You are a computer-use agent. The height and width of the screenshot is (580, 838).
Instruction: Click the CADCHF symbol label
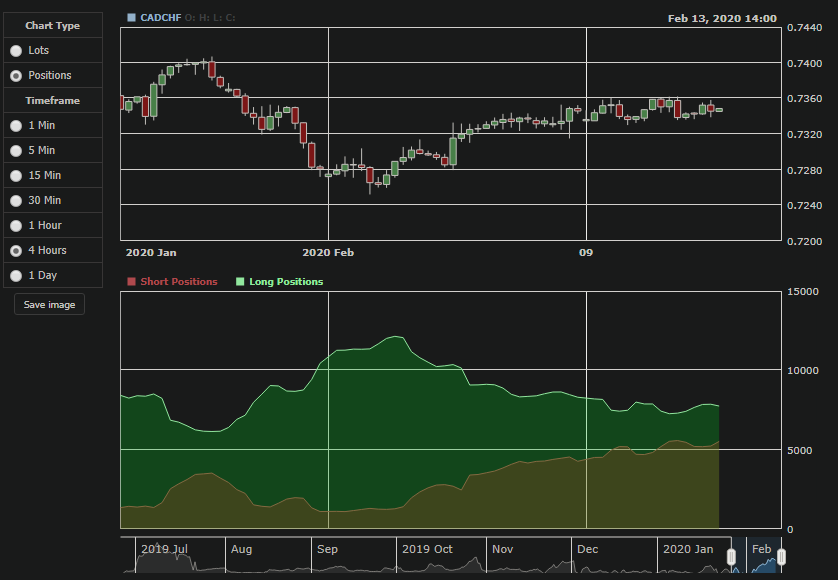[x=160, y=18]
